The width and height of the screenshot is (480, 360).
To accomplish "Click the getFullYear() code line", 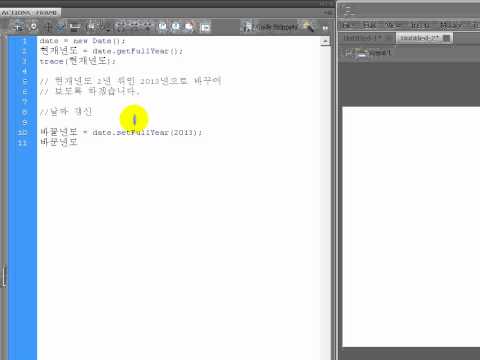I will coord(111,51).
